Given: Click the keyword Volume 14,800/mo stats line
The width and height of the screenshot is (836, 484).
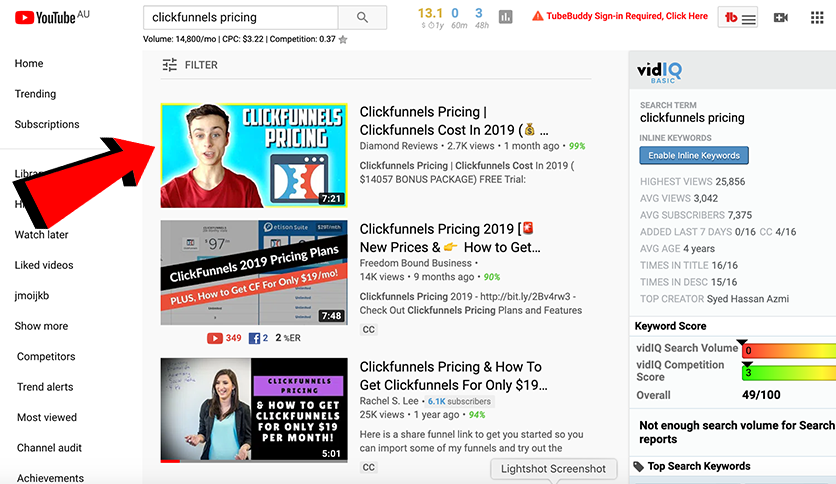Looking at the screenshot, I should (x=239, y=39).
